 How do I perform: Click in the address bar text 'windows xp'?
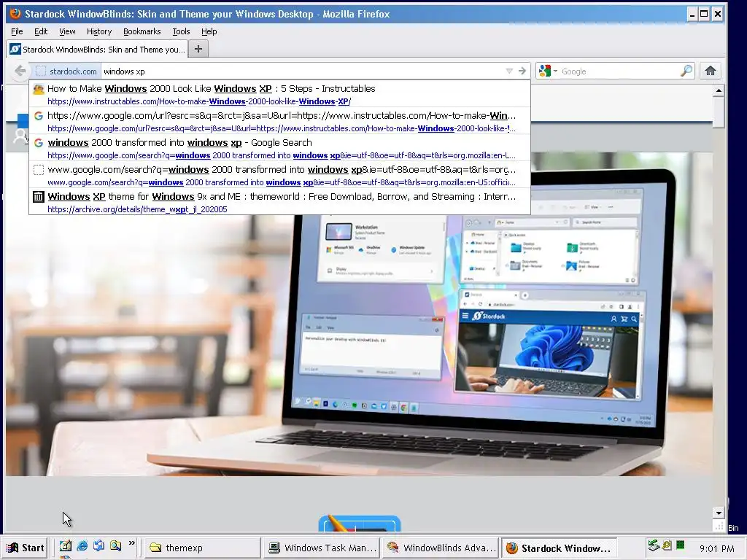pyautogui.click(x=124, y=71)
